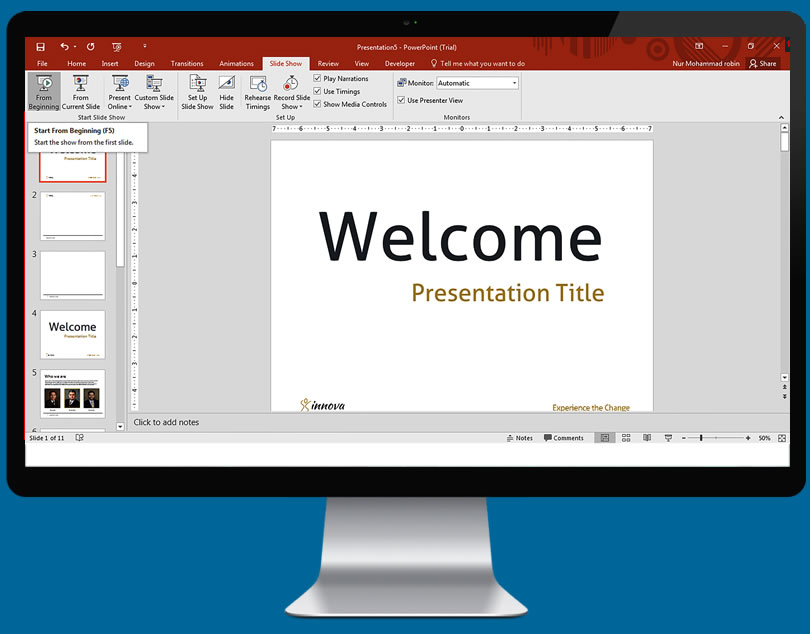The image size is (810, 634).
Task: Start slideshow From Current Slide
Action: 80,91
